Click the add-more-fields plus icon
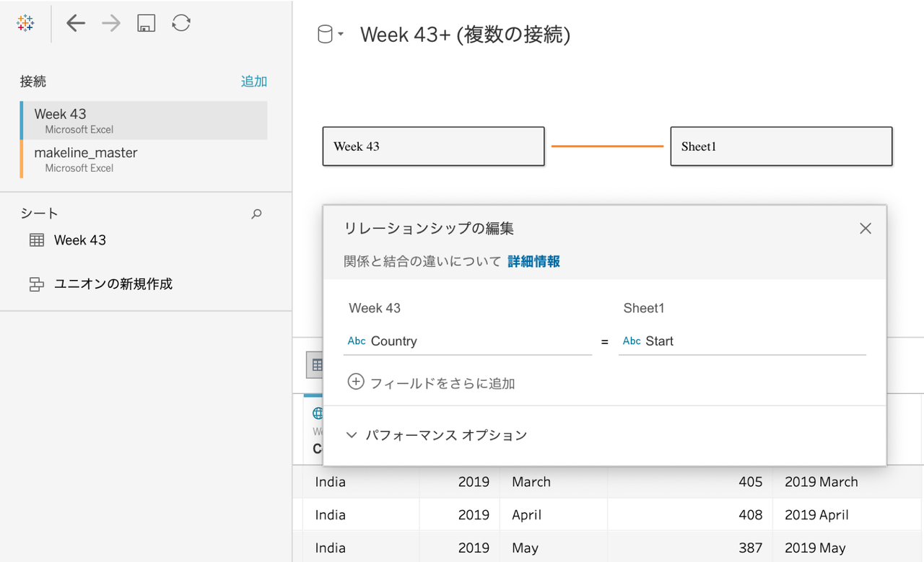Screen dimensions: 924x562 356,382
